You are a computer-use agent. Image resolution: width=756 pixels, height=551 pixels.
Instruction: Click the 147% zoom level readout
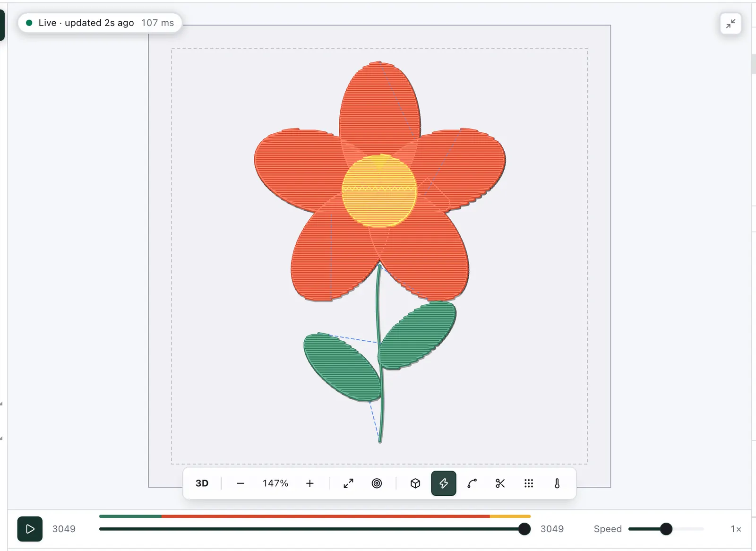pyautogui.click(x=275, y=483)
